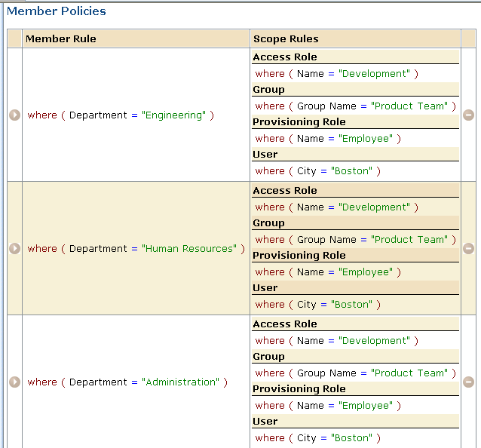Select Engineering's Group Name "Product Team" scope rule
Screen dimensions: 481x448
click(355, 106)
